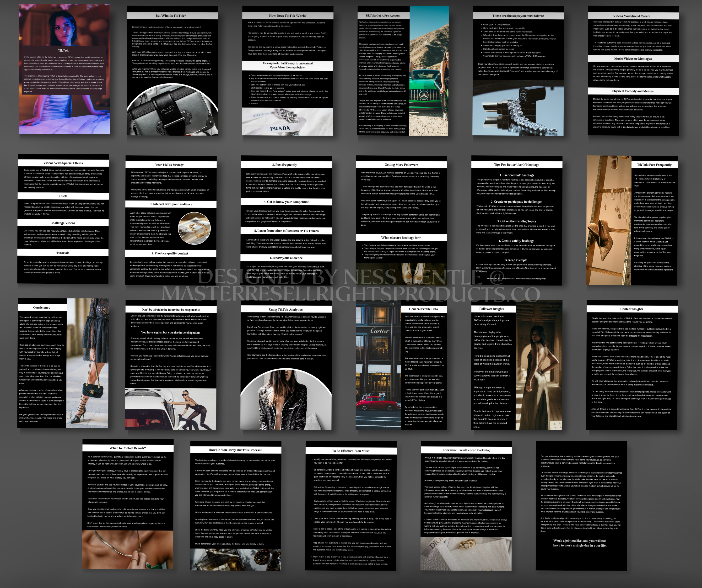Select the 'Using TikTok Analytics' page
This screenshot has height=588, width=702.
286,365
